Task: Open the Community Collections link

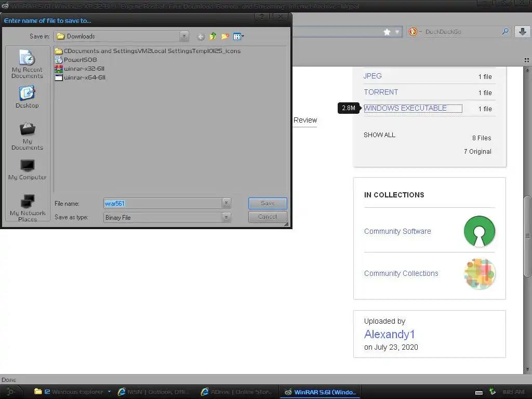Action: (401, 273)
